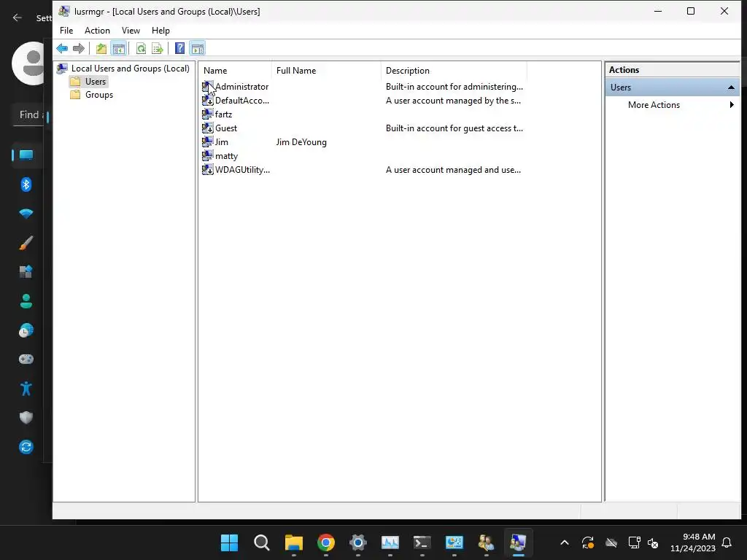Viewport: 747px width, 560px height.
Task: Click Accessibility icon in Settings sidebar
Action: pos(26,389)
